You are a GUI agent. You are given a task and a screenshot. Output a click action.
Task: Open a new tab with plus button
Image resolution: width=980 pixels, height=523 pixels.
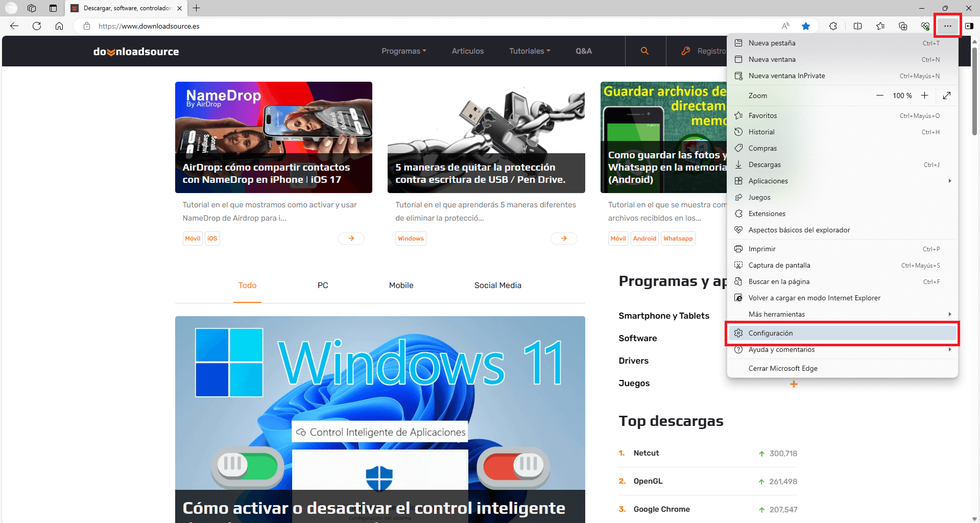coord(197,8)
